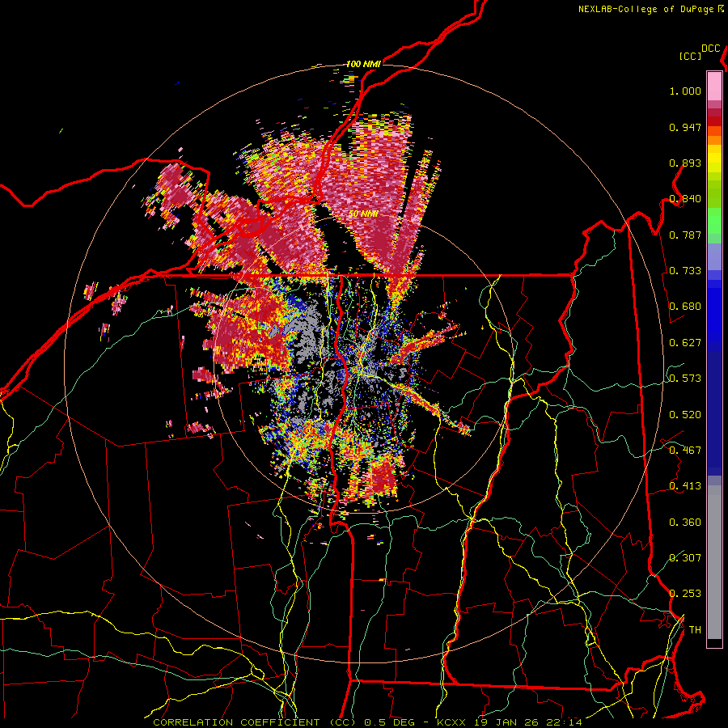
Task: Click the [CC] legend unit label
Action: pyautogui.click(x=690, y=56)
